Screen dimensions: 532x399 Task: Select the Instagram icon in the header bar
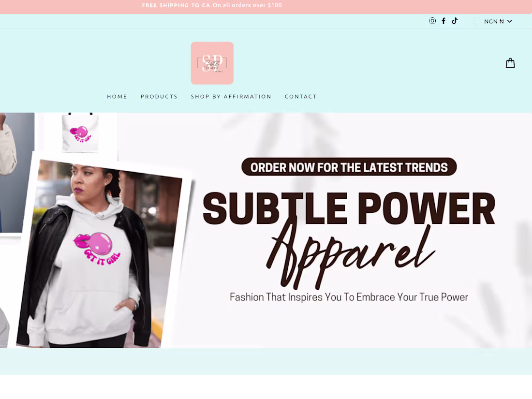tap(432, 21)
